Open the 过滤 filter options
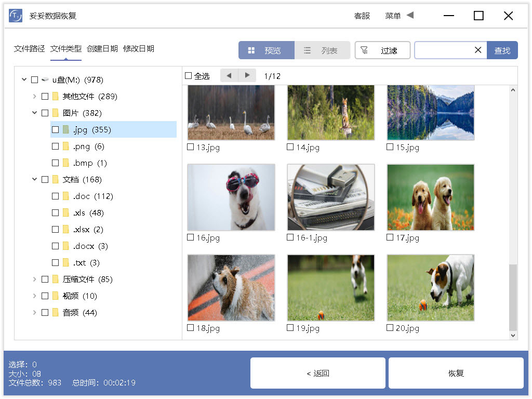 [x=382, y=50]
